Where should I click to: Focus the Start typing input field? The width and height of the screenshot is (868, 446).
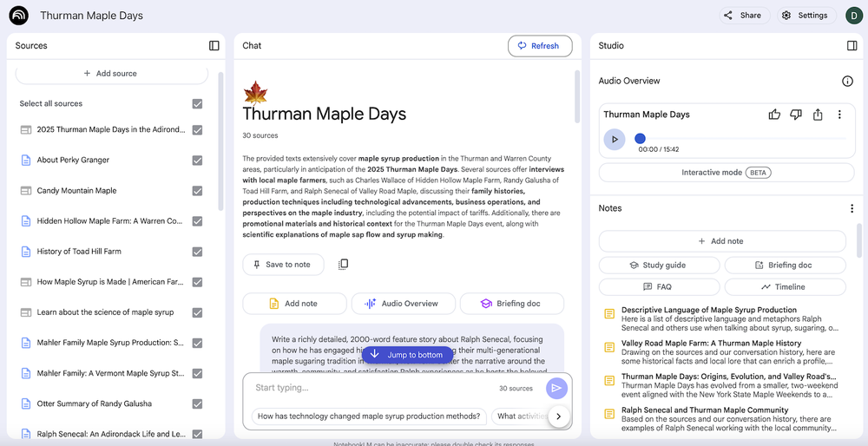(x=371, y=388)
